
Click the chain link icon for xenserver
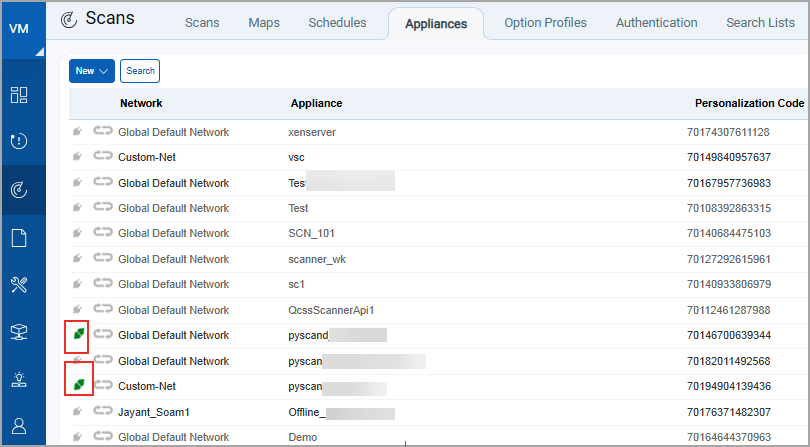click(103, 131)
